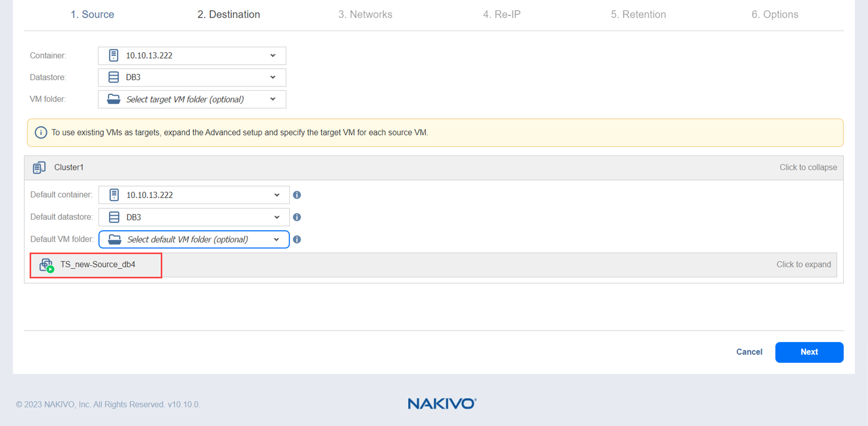Click the datastore icon in top Datastore field
The image size is (868, 426).
tap(114, 77)
